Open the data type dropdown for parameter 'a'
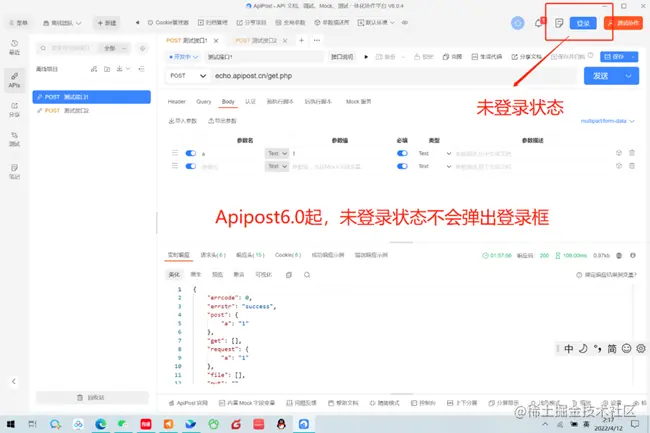The image size is (650, 433). click(434, 153)
